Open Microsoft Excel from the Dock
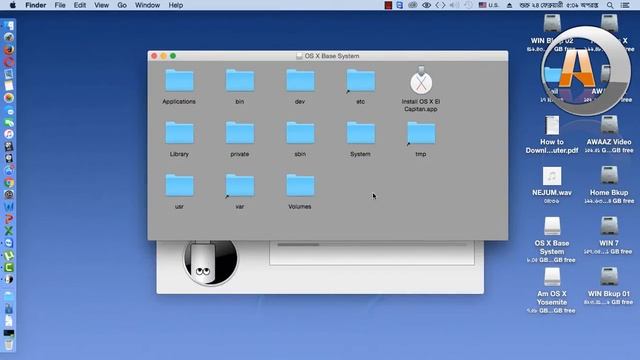This screenshot has width=640, height=360. point(9,231)
